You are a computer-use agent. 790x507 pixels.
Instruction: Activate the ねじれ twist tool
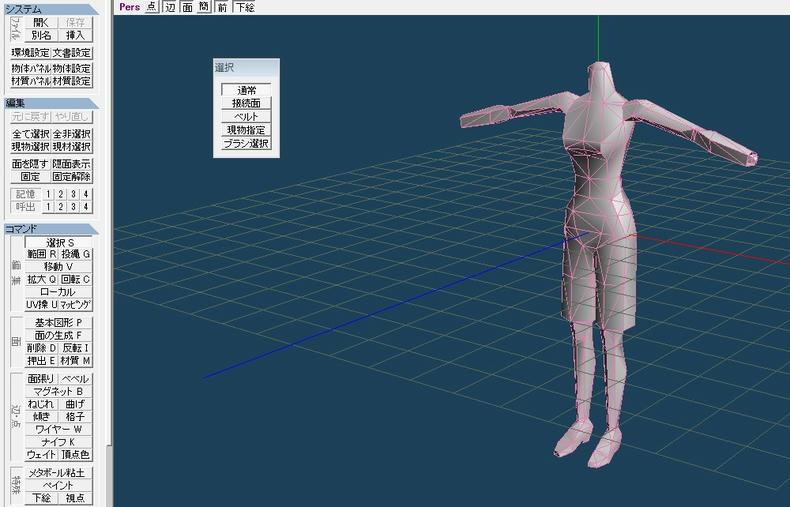[x=41, y=404]
